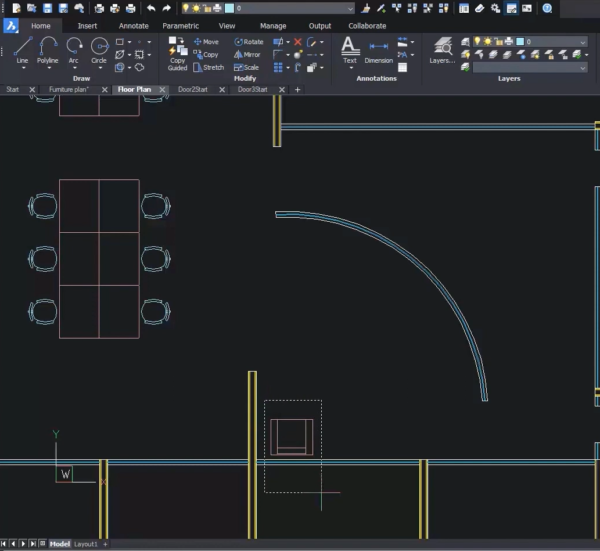Open the quick access layer dropdown at top

tap(350, 8)
